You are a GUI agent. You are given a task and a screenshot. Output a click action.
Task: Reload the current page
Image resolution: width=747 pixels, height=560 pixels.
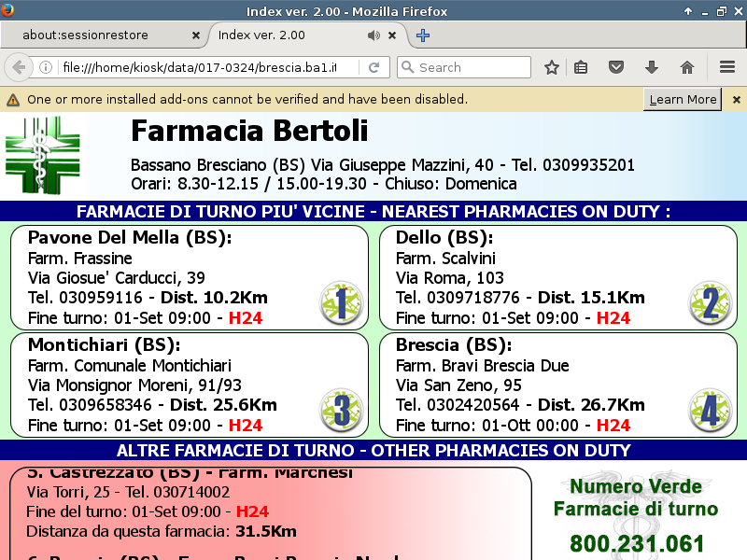pyautogui.click(x=373, y=67)
